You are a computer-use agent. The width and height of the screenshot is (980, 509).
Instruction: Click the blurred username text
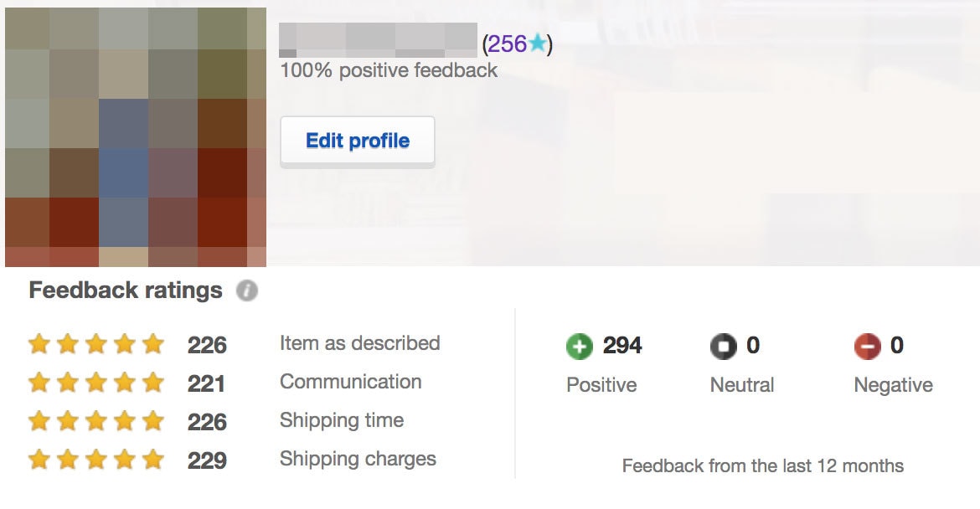tap(378, 40)
